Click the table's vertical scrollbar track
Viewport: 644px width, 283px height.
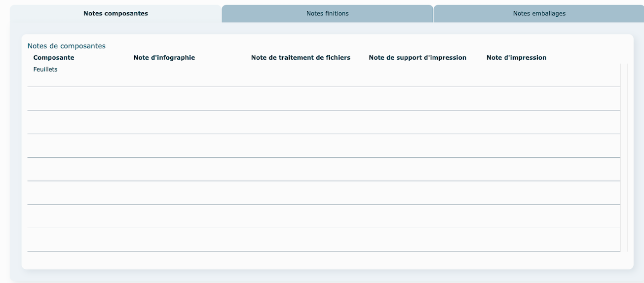click(624, 158)
